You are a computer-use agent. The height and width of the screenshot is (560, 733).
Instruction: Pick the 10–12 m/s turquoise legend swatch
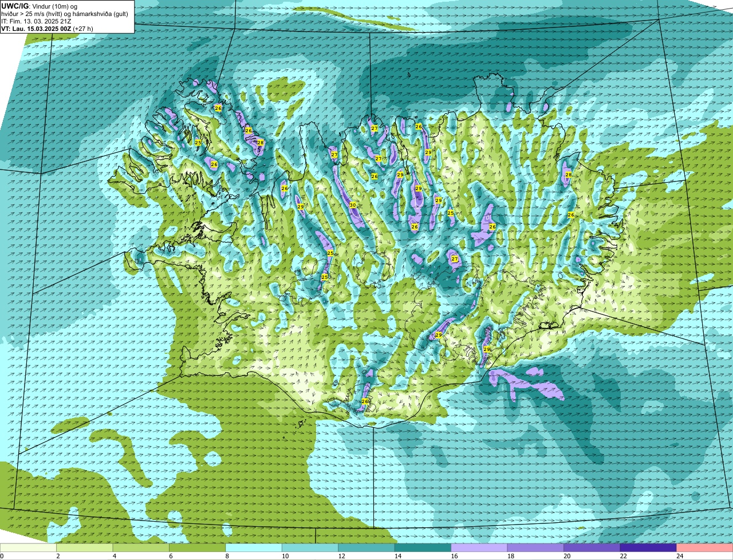[310, 547]
